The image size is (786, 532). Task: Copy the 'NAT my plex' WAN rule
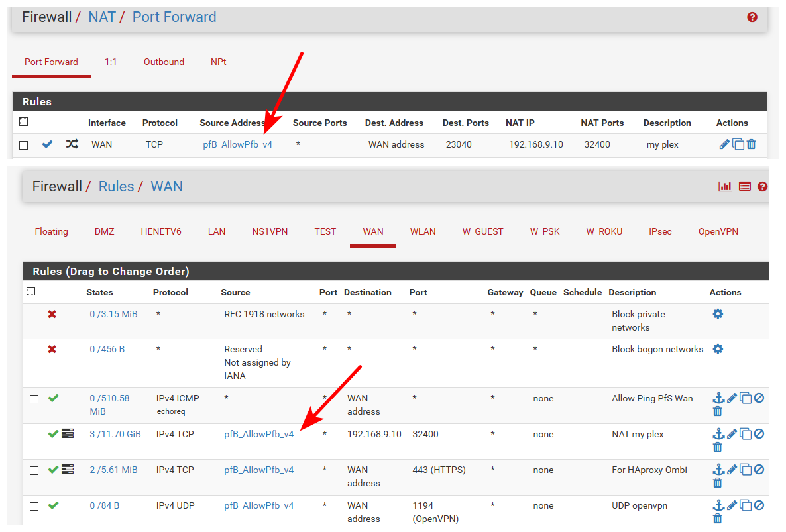(746, 434)
